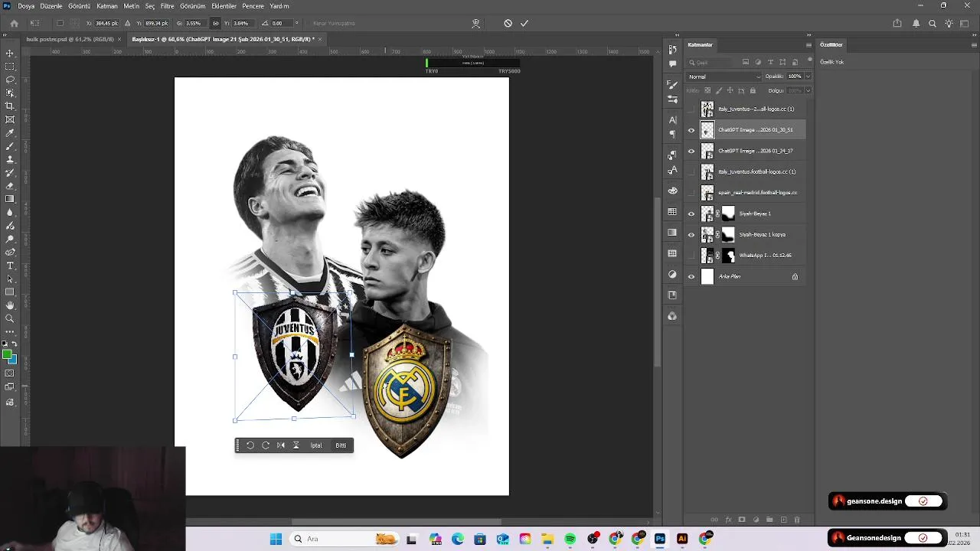Viewport: 980px width, 551px height.
Task: Select the Pen tool
Action: coord(10,252)
